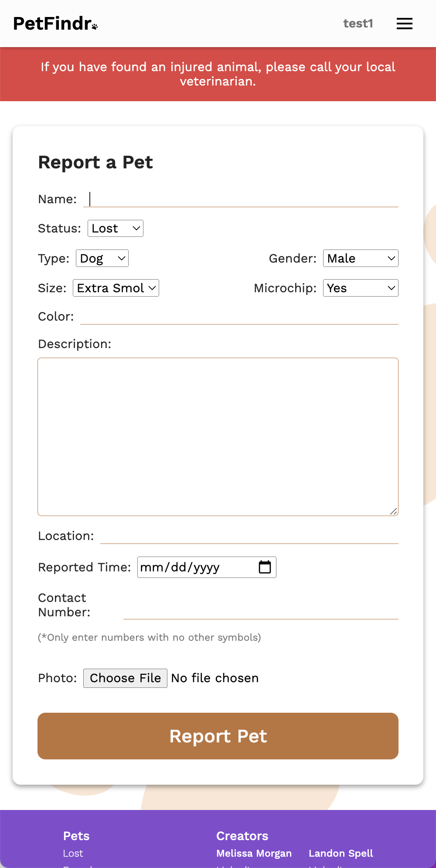The width and height of the screenshot is (436, 868).
Task: Open the date picker calendar icon
Action: pos(265,567)
